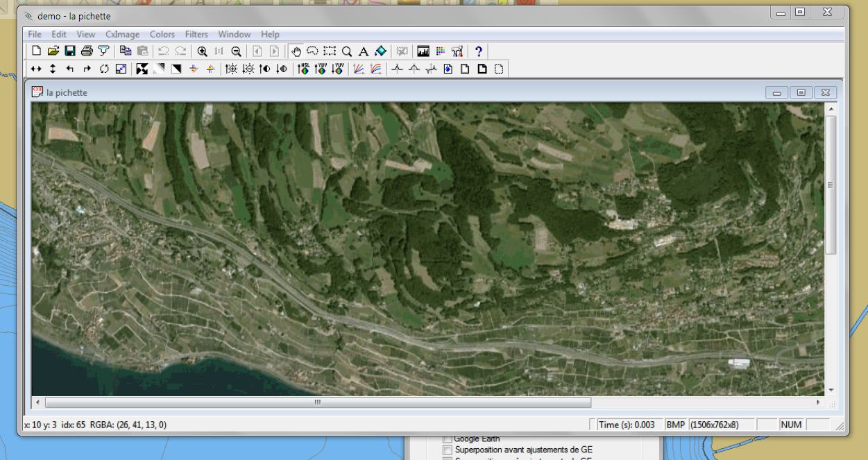868x460 pixels.
Task: Click the 'NUM' indicator in status bar
Action: tap(792, 425)
